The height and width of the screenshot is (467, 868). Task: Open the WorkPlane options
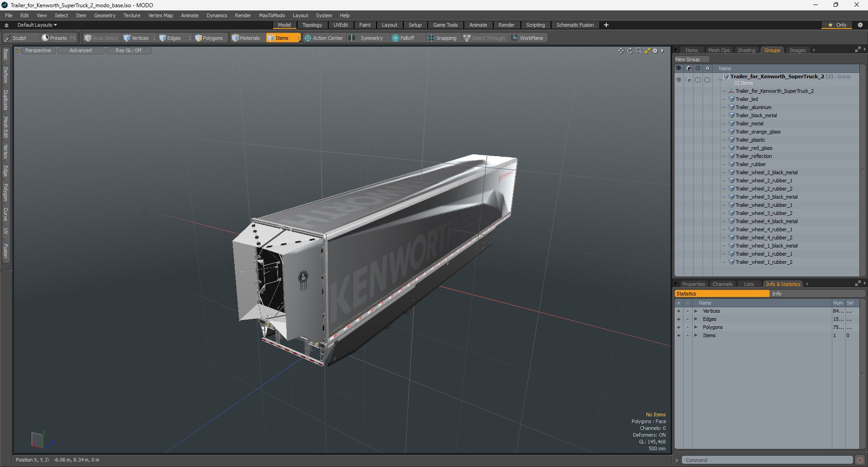coord(528,38)
